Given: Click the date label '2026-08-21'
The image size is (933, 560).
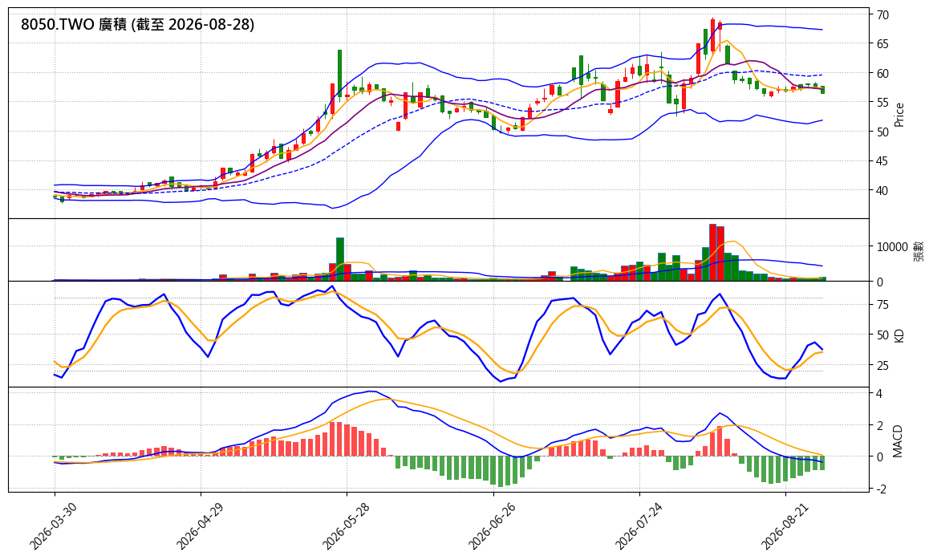Looking at the screenshot, I should pyautogui.click(x=785, y=525).
